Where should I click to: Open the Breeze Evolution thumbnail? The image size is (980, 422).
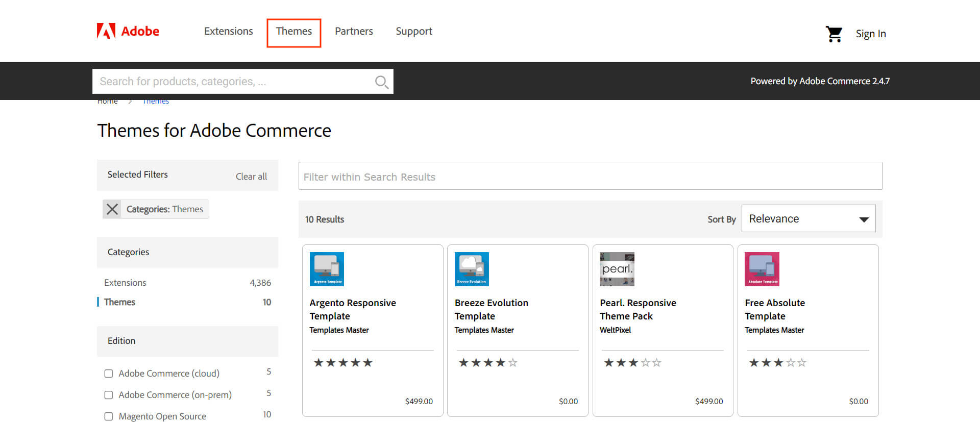point(472,269)
